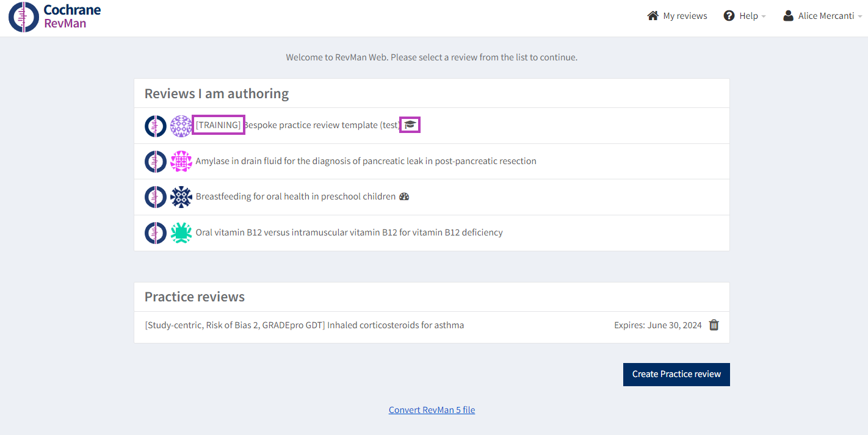Click the magenta avatar on the Amylase review row
This screenshot has width=868, height=435.
[x=181, y=162]
